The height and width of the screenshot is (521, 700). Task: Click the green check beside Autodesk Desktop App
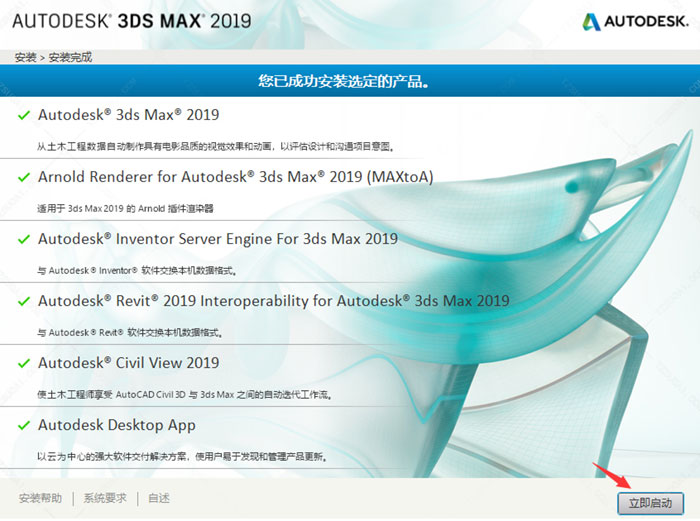(x=24, y=425)
